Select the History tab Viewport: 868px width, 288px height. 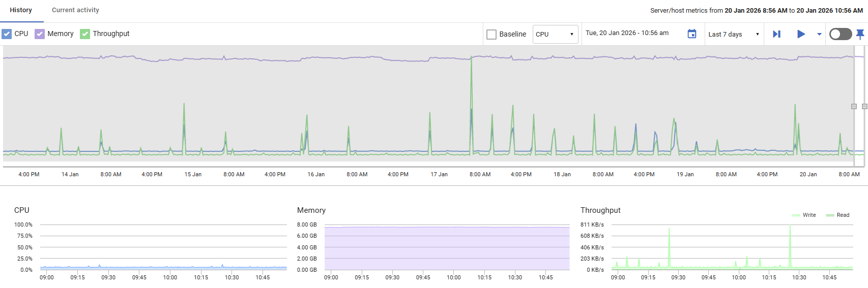pyautogui.click(x=21, y=10)
